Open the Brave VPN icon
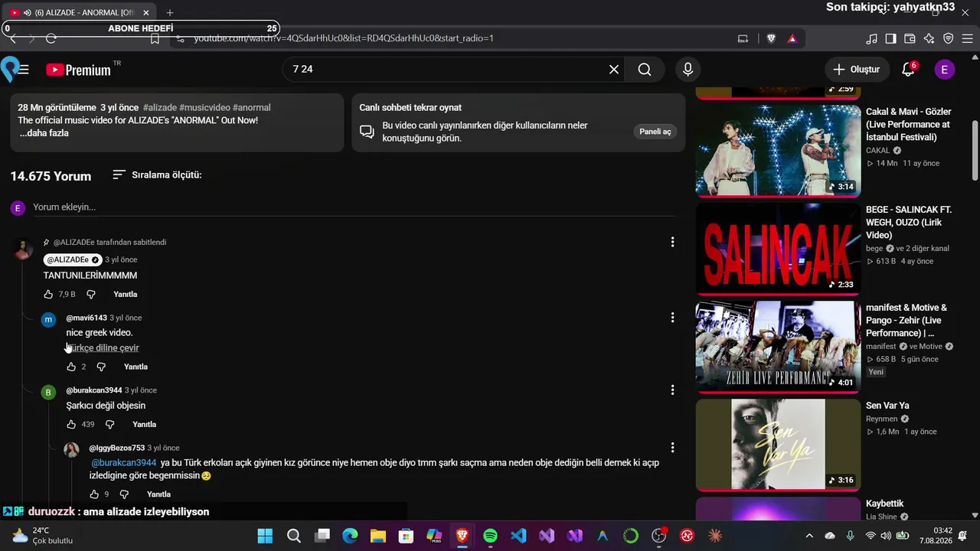The width and height of the screenshot is (980, 551). coord(948,38)
